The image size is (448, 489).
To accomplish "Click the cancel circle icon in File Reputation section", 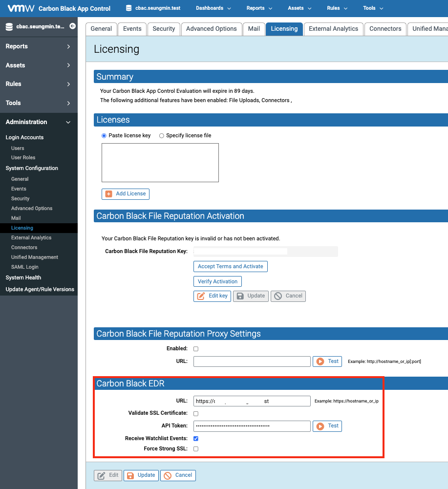I will pos(278,296).
